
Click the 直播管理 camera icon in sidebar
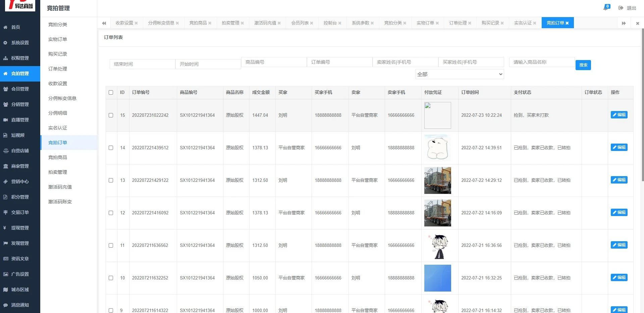(x=5, y=120)
